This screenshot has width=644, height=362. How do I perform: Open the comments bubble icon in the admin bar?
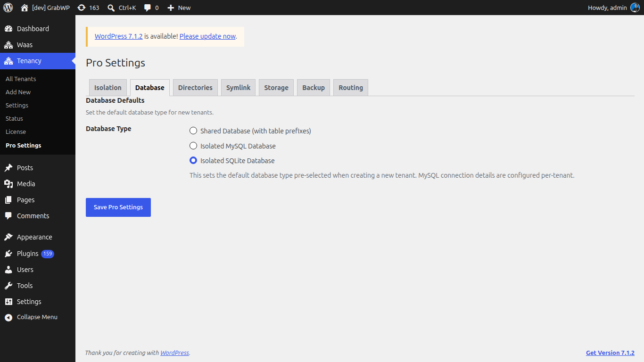pyautogui.click(x=148, y=8)
